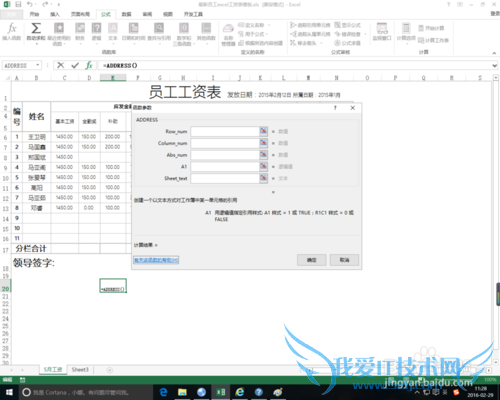Viewport: 500px width, 400px height.
Task: Confirm formula entry with the check mark
Action: 75,65
